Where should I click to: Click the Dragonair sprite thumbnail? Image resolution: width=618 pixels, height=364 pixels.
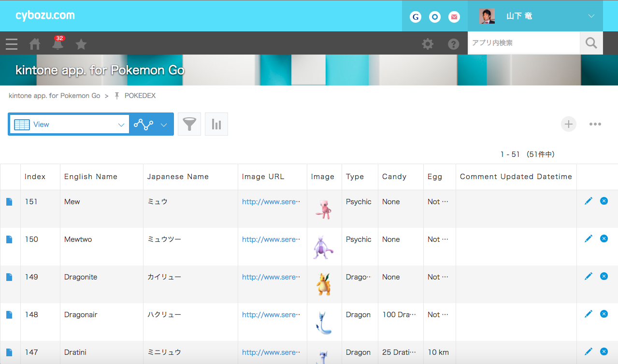[x=323, y=322]
